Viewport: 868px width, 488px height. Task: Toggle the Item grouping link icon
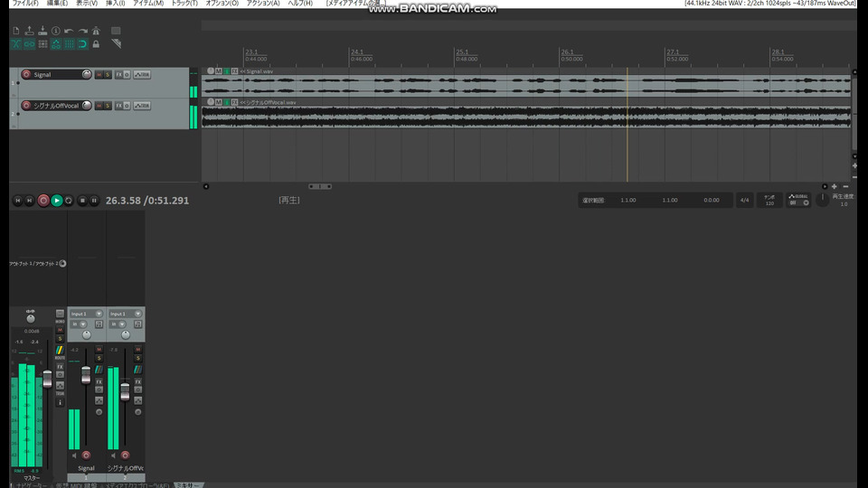coord(29,44)
